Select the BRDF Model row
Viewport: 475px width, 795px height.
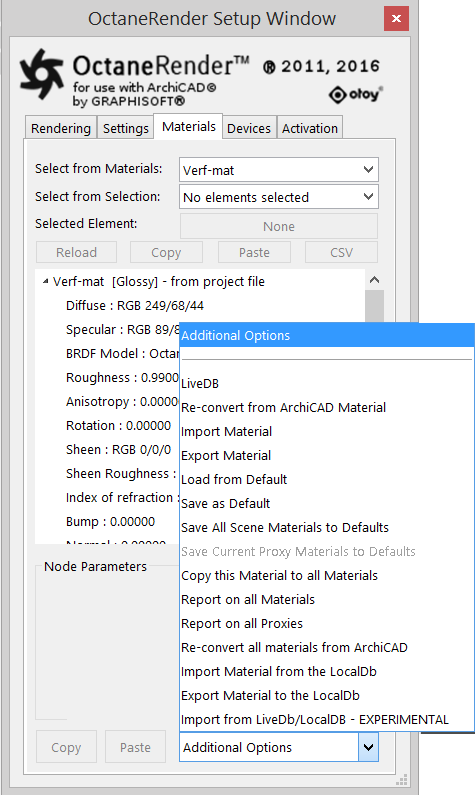[x=122, y=353]
